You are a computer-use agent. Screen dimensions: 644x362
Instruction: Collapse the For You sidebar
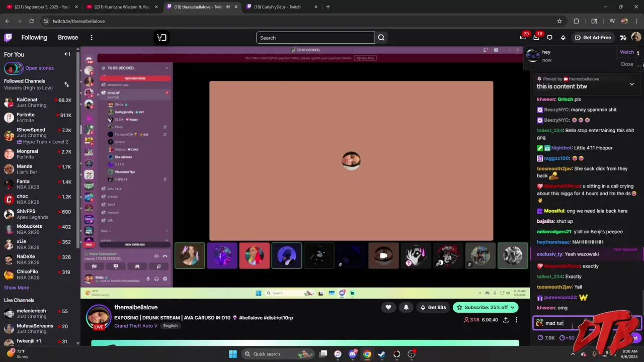[x=67, y=54]
